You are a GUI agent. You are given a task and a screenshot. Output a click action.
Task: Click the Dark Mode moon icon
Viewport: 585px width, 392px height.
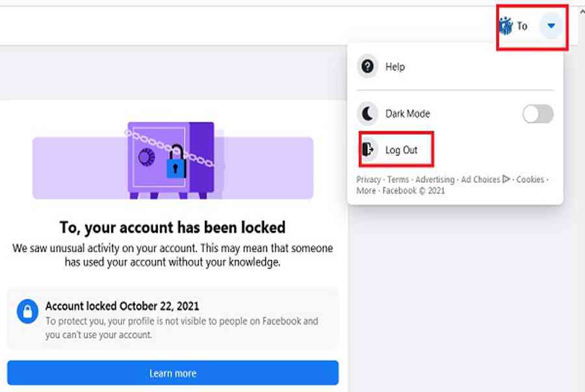click(x=368, y=114)
